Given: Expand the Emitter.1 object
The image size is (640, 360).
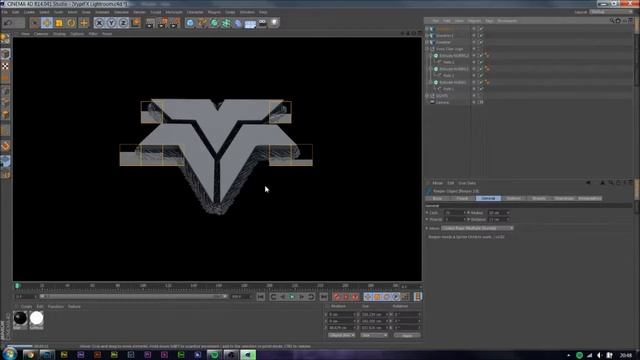Looking at the screenshot, I should click(x=427, y=36).
